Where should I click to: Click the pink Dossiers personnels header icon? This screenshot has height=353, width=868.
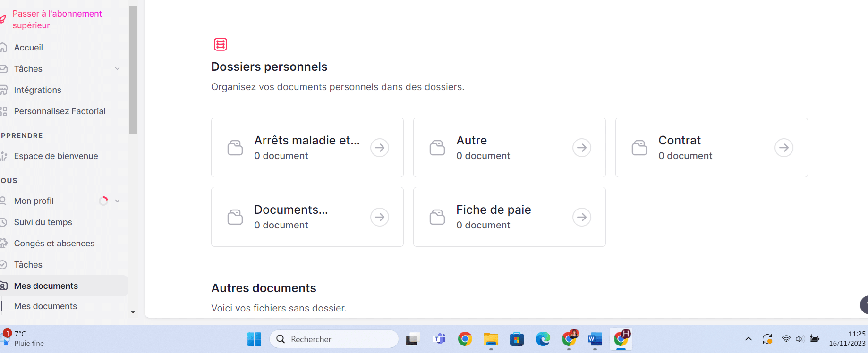coord(221,44)
